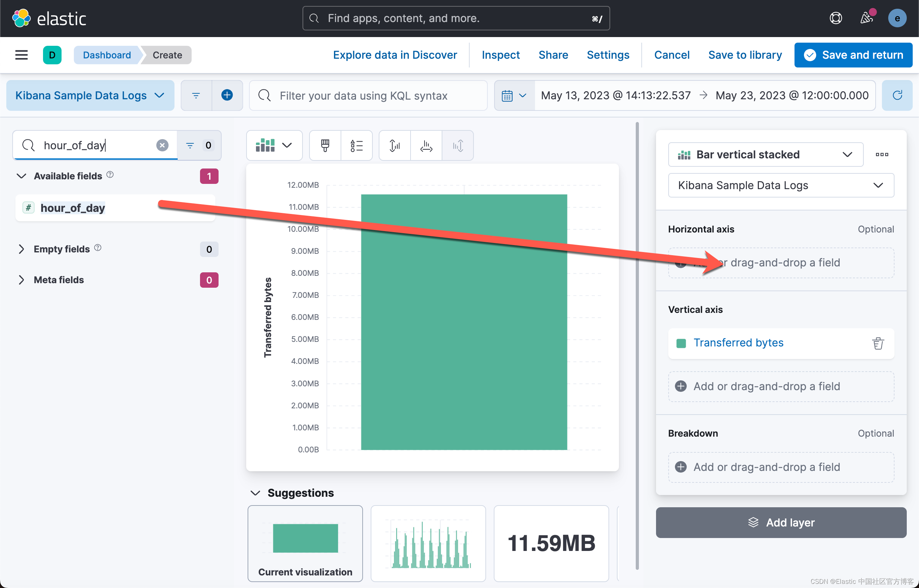Open Share from the top menu
This screenshot has height=588, width=919.
click(x=553, y=55)
